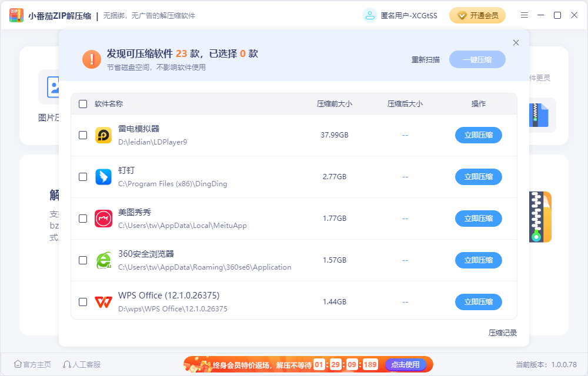Close the compressible software dialog
This screenshot has width=588, height=376.
click(516, 43)
